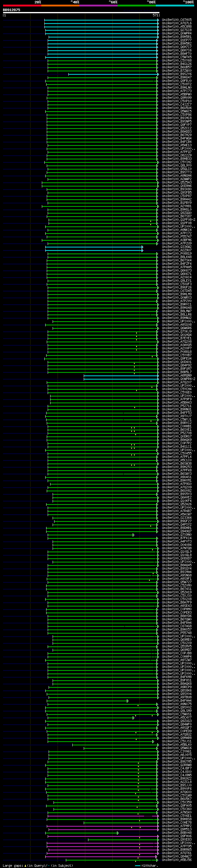Select the UniRef100_C5XP10 label
197x868 pixels.
pyautogui.click(x=177, y=101)
